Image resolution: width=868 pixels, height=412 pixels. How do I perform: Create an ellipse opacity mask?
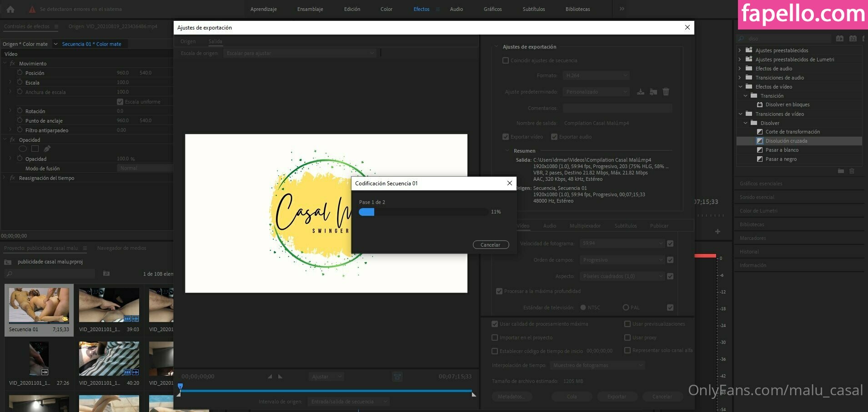[23, 149]
